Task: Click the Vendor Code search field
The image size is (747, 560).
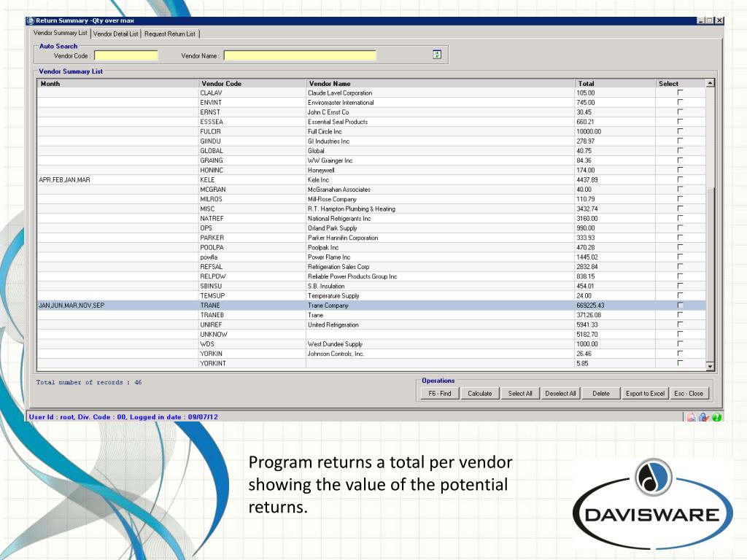Action: click(x=126, y=55)
